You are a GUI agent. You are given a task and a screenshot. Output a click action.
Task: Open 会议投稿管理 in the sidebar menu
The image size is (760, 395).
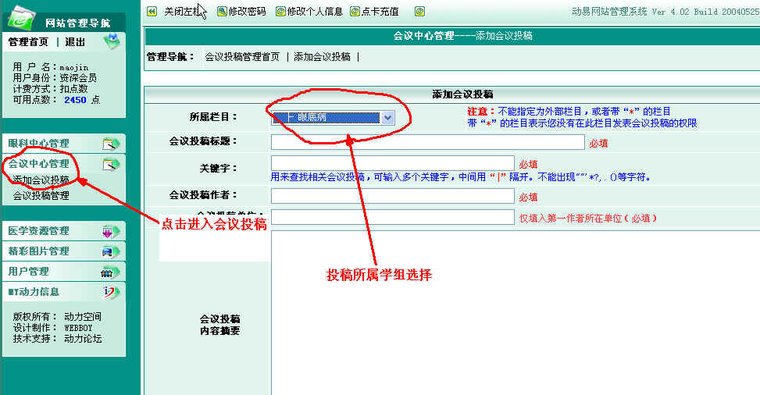tap(41, 196)
